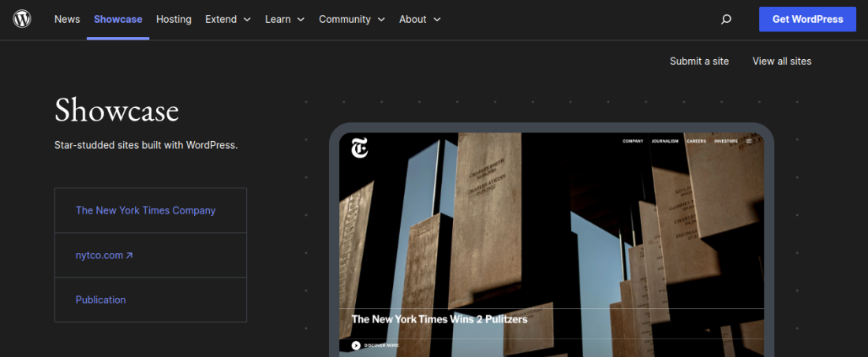Click JOURNALISM in the site preview

pyautogui.click(x=665, y=141)
